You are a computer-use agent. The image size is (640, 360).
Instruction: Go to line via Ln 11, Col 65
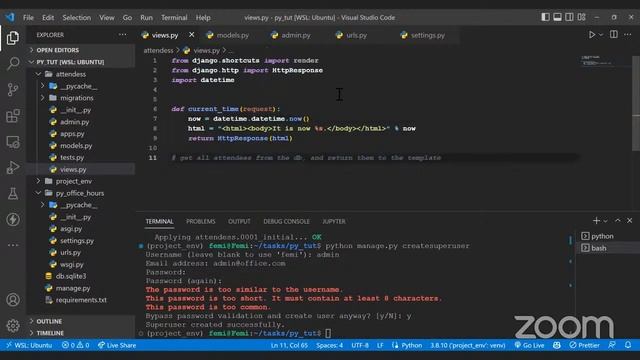click(x=289, y=345)
